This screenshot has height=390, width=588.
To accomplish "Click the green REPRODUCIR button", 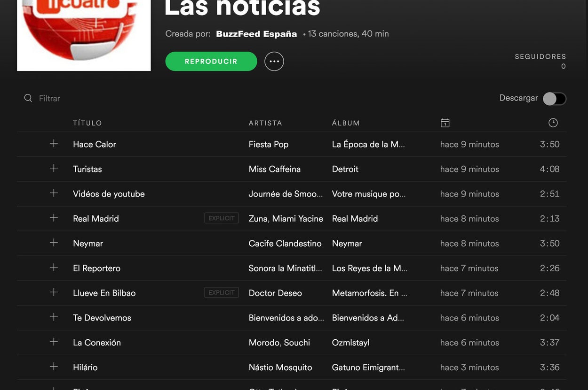I will (x=211, y=62).
